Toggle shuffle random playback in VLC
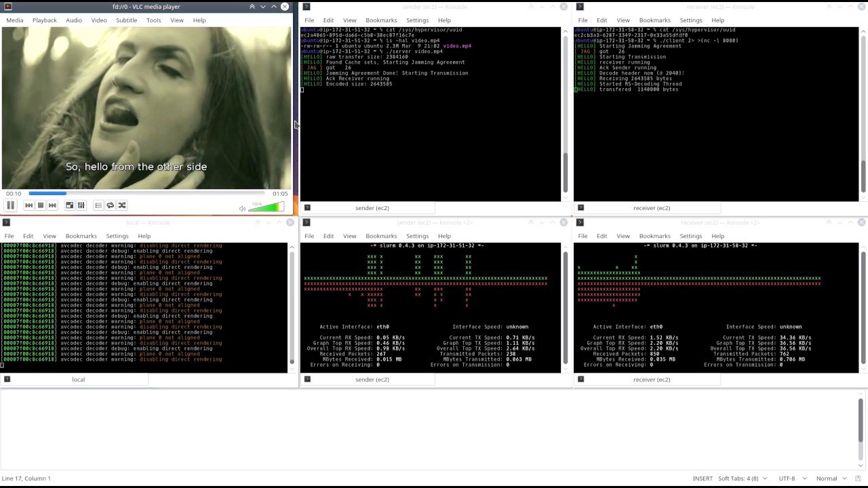 point(122,205)
